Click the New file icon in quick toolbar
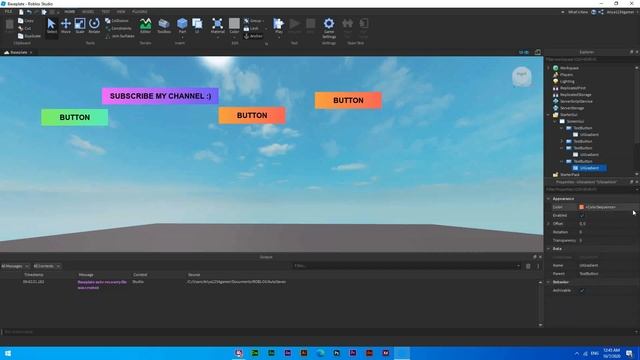This screenshot has height=360, width=640. [x=21, y=12]
